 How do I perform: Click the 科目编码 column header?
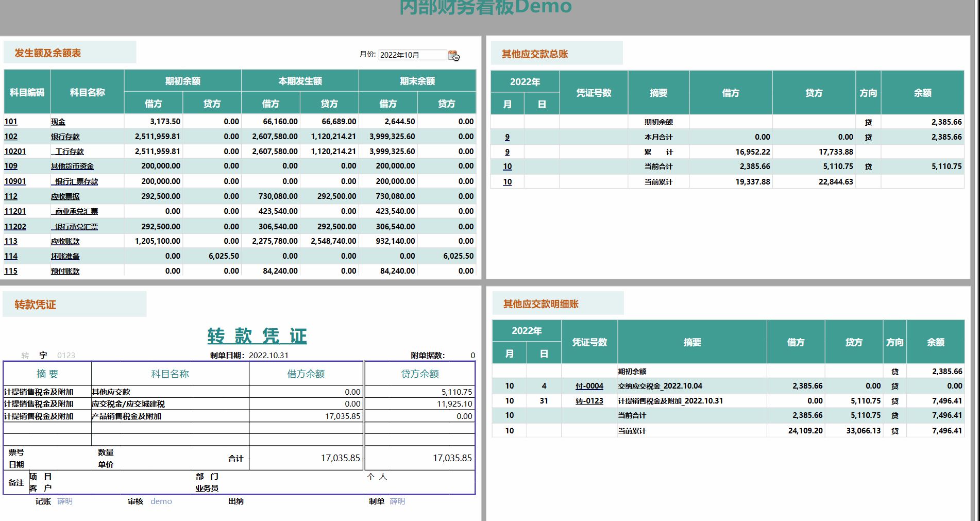click(27, 92)
